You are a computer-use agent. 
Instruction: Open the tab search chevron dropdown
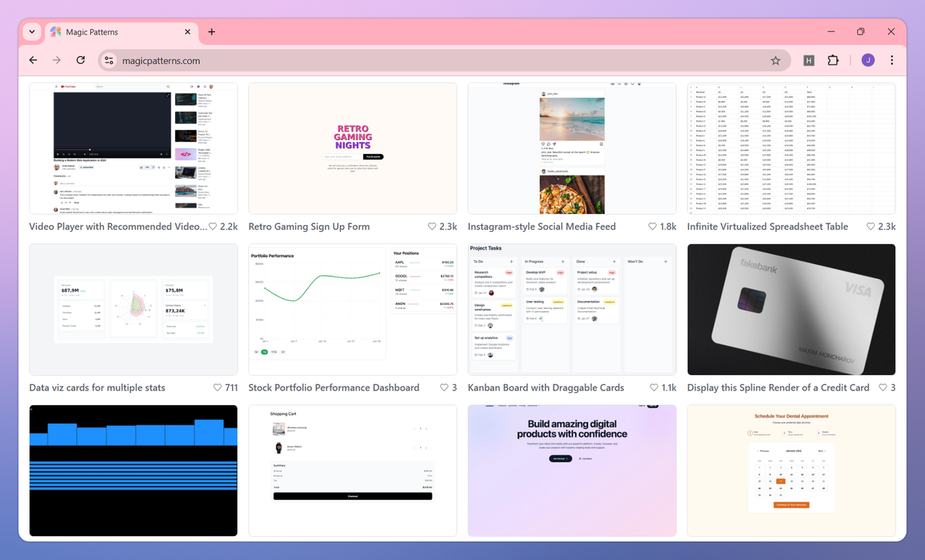pyautogui.click(x=31, y=32)
